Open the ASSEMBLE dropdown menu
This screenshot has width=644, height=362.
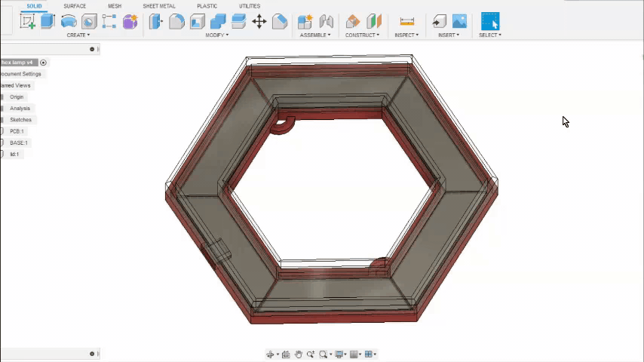pos(315,35)
